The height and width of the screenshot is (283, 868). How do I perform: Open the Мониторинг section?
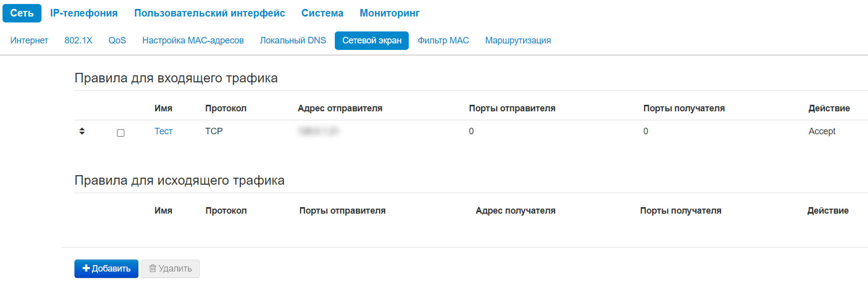(390, 13)
